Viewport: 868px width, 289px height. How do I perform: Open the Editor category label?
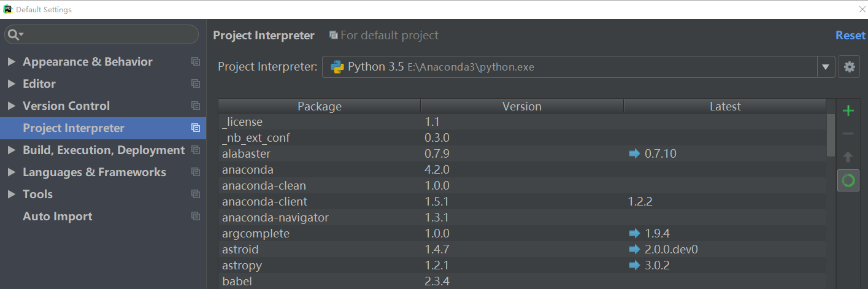(39, 83)
